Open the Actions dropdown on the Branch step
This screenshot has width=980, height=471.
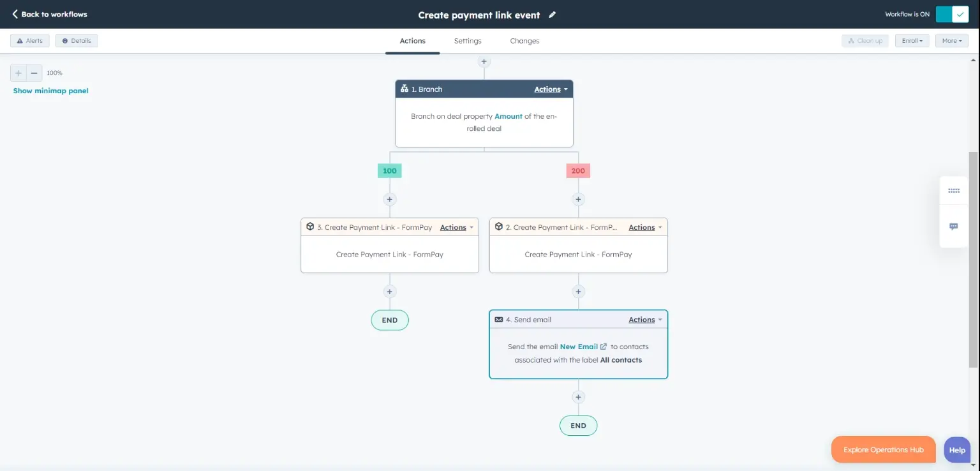tap(550, 89)
